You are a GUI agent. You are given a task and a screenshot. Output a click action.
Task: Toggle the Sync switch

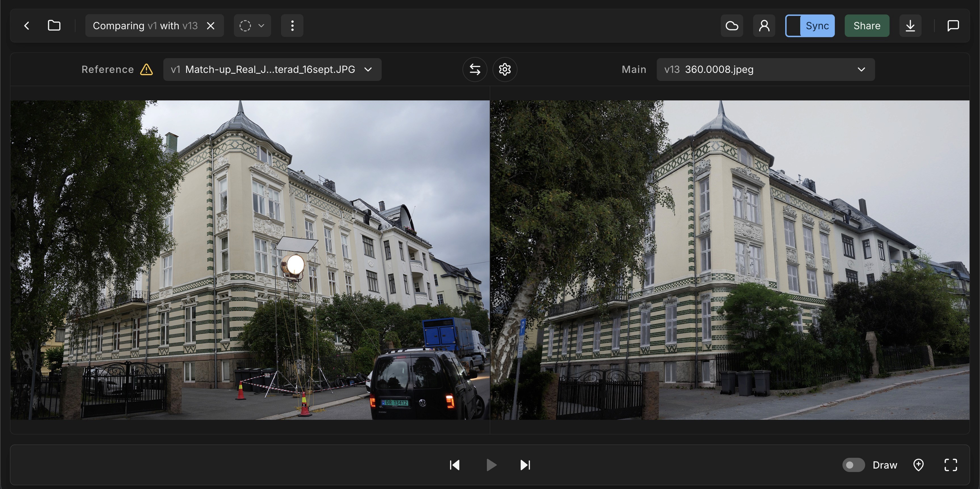coord(810,26)
